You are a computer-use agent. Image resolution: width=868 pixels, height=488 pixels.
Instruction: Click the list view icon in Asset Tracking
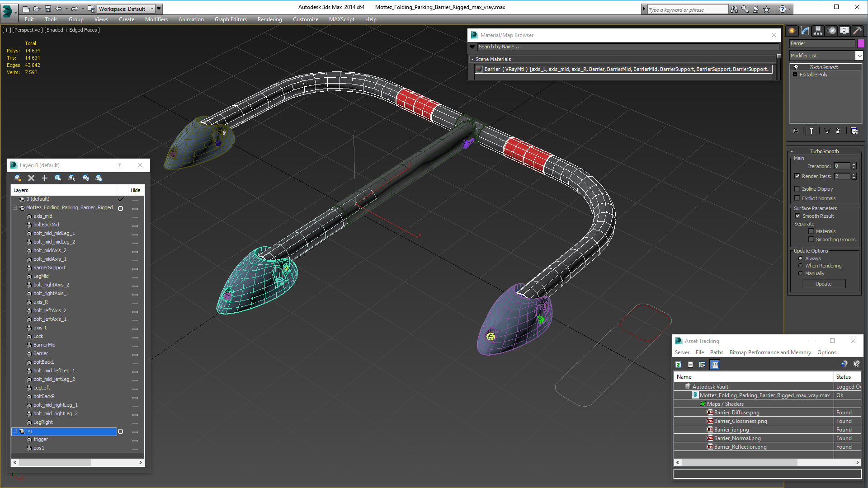[690, 365]
